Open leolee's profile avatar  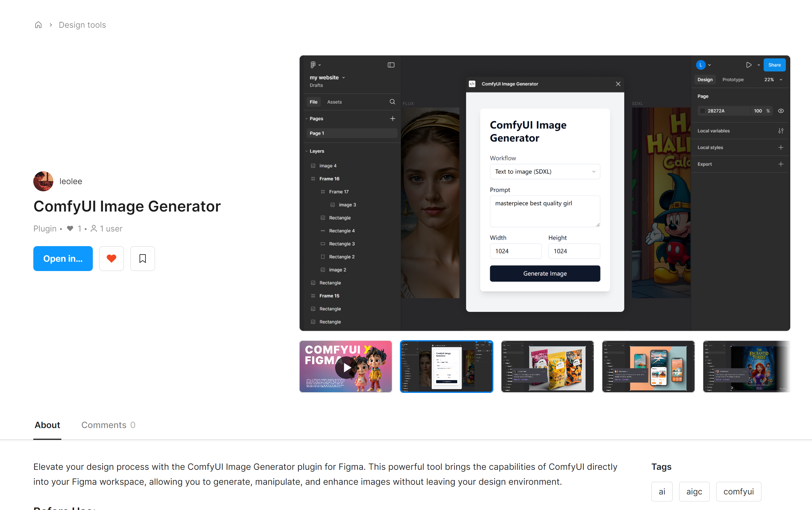(x=43, y=181)
